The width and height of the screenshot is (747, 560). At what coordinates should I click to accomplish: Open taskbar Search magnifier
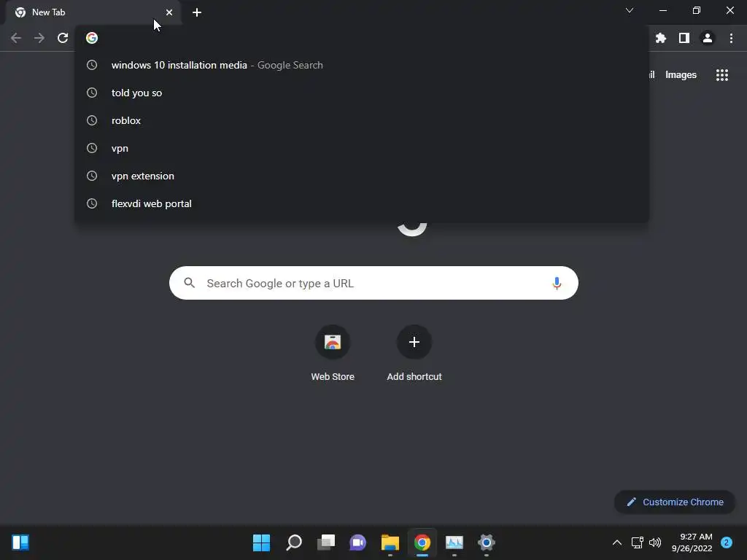294,542
